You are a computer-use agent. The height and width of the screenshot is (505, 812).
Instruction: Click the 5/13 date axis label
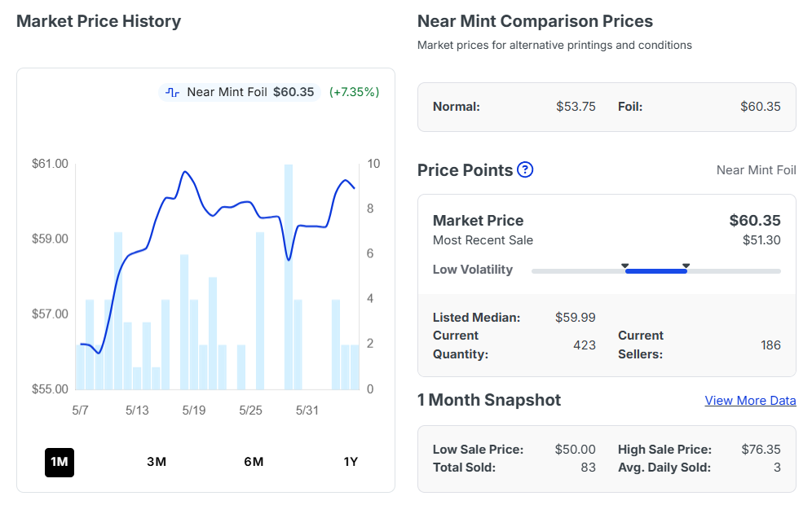137,411
